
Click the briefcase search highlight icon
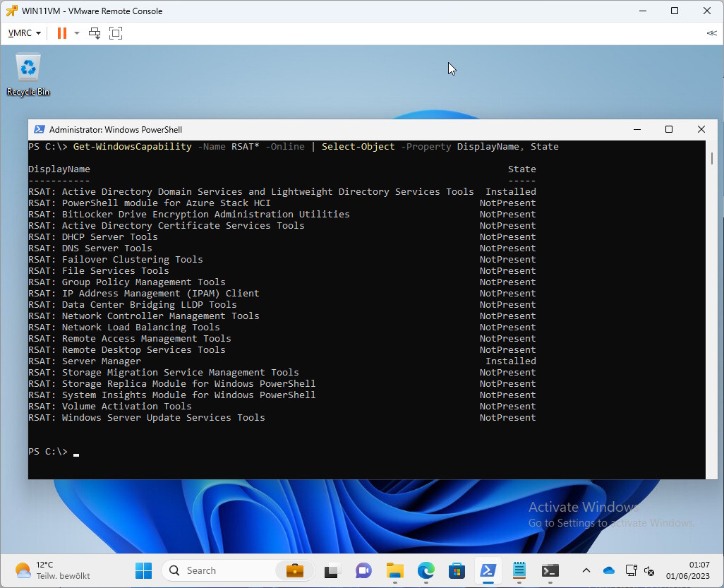tap(294, 570)
